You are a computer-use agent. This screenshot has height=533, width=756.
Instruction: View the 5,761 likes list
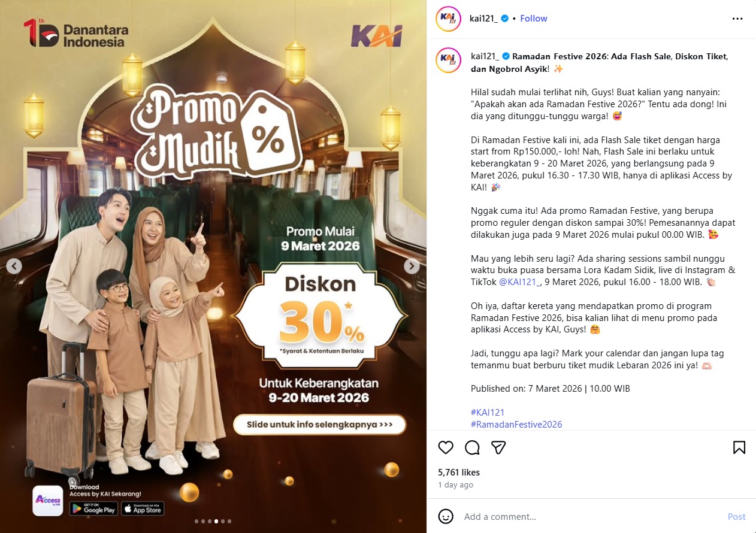(x=459, y=473)
